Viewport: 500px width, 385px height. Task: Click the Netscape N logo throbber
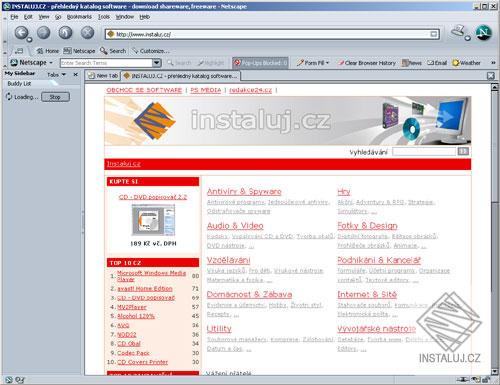pos(483,33)
